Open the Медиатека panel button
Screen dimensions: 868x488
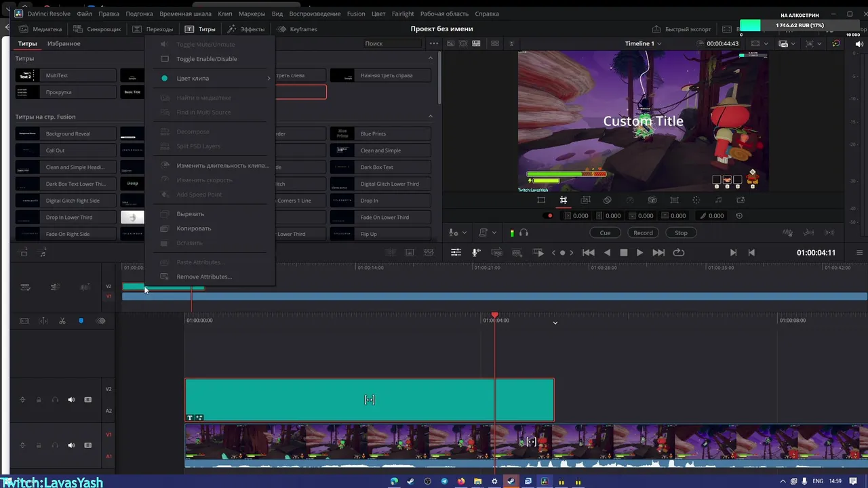pyautogui.click(x=41, y=29)
